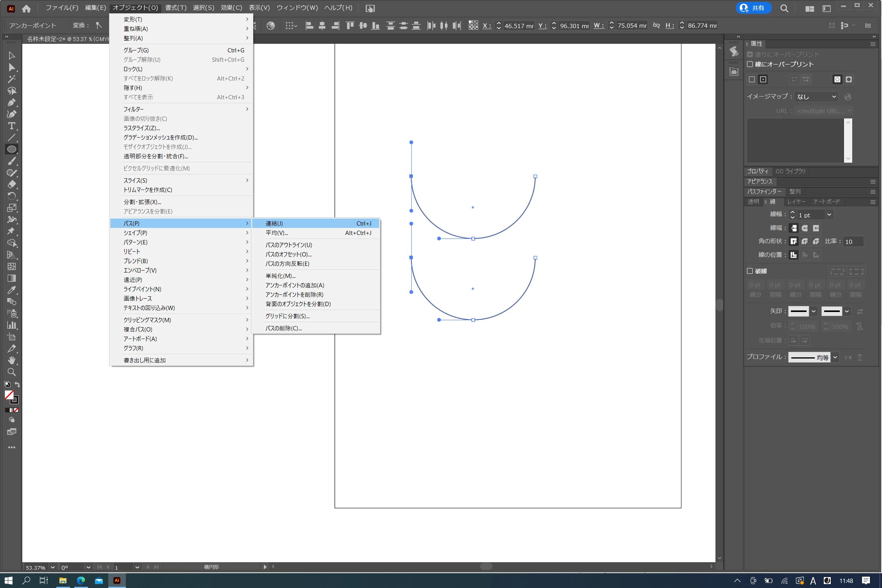Click the X coordinate input field
882x588 pixels.
518,26
